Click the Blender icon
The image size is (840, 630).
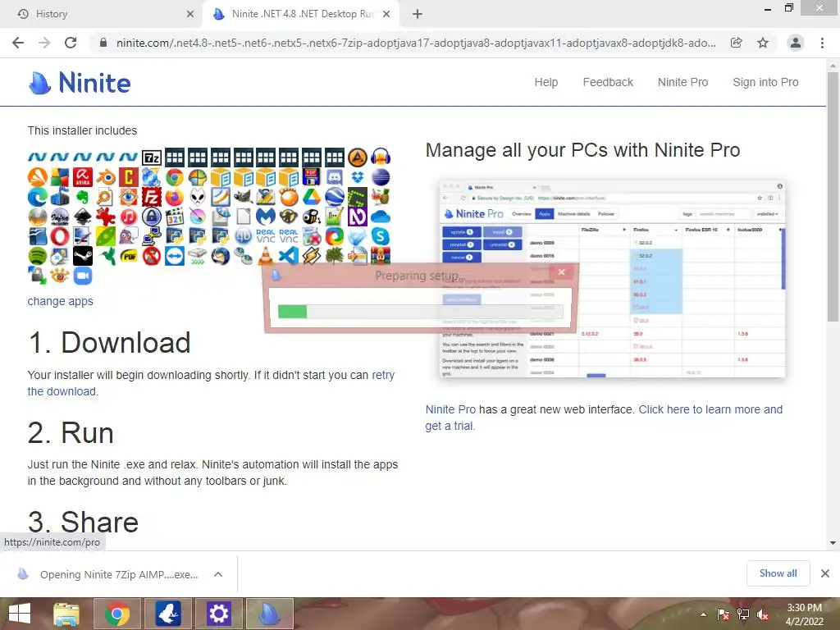coord(106,177)
